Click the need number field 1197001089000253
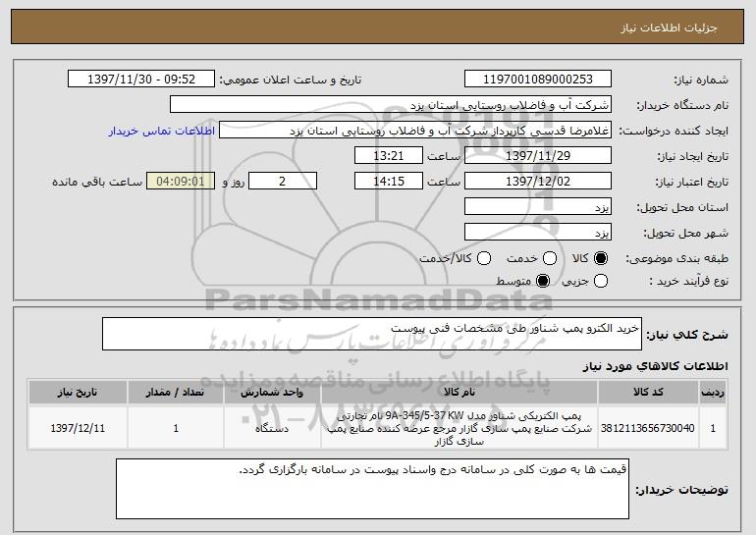 pyautogui.click(x=538, y=80)
